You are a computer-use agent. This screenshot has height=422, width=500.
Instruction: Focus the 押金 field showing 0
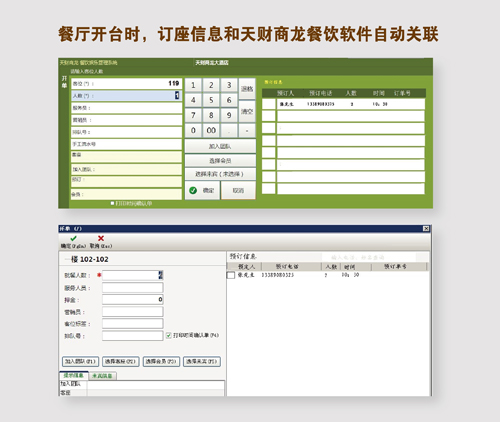click(x=133, y=300)
